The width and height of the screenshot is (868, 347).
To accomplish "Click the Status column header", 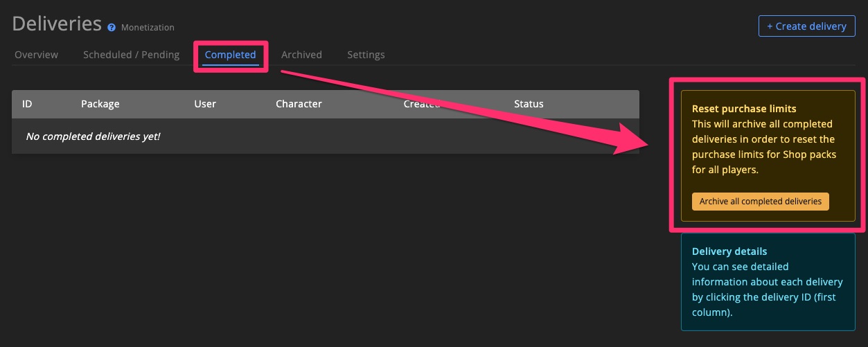I will coord(529,104).
